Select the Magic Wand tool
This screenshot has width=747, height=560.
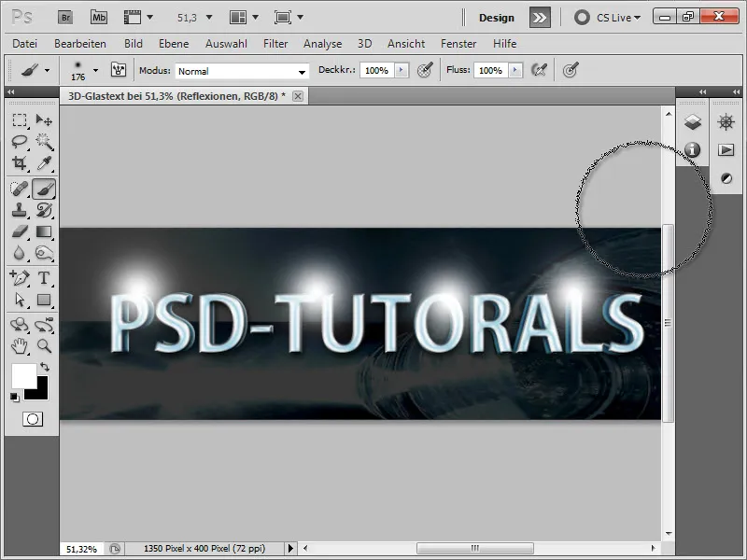click(44, 142)
